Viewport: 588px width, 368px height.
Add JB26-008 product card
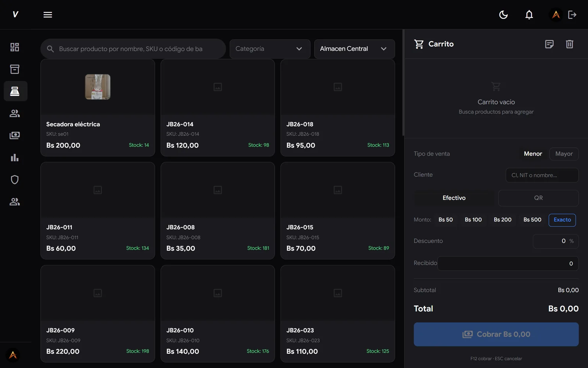[x=218, y=211]
